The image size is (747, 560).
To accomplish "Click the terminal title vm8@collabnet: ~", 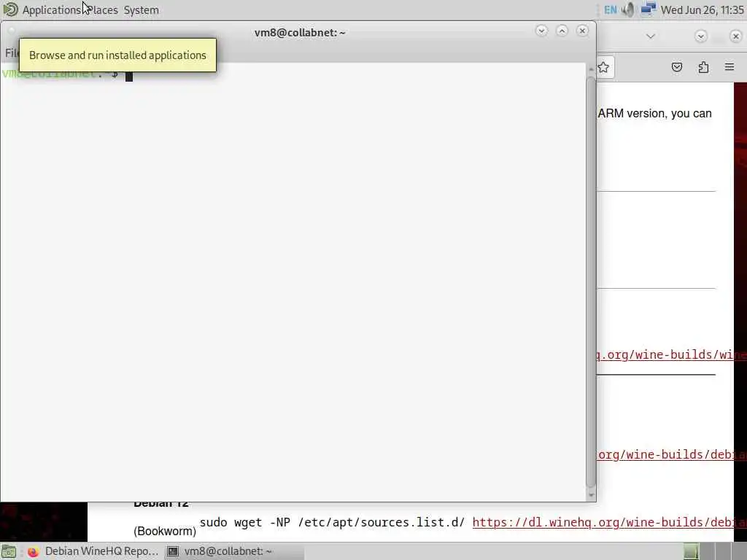I will [x=300, y=32].
